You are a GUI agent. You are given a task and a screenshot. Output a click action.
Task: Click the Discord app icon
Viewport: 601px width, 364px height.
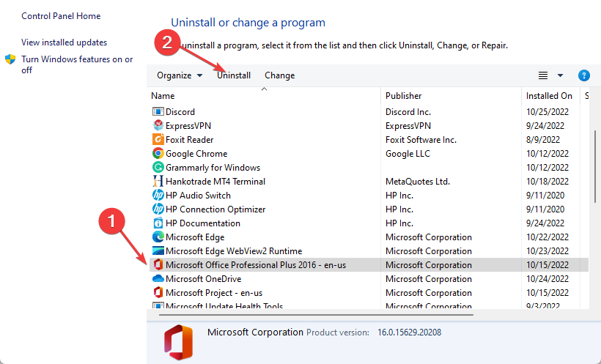click(x=158, y=112)
